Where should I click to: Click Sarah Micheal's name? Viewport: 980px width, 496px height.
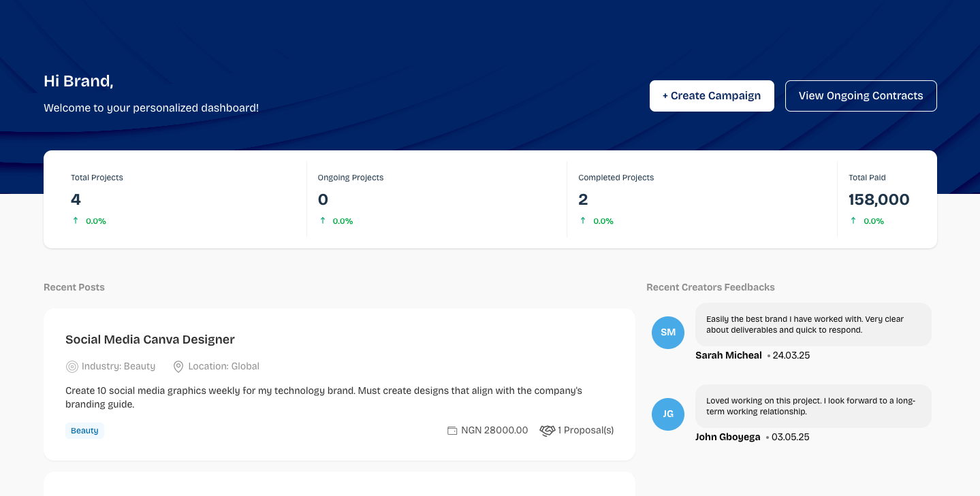click(728, 355)
